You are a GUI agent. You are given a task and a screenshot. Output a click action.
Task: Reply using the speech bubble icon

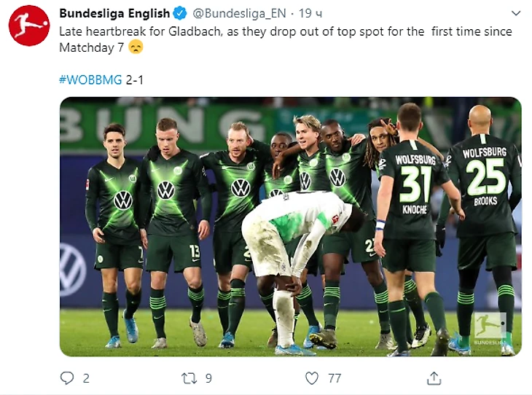coord(67,378)
